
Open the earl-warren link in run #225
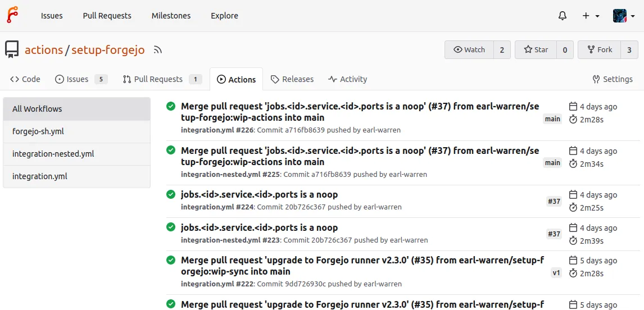point(407,174)
